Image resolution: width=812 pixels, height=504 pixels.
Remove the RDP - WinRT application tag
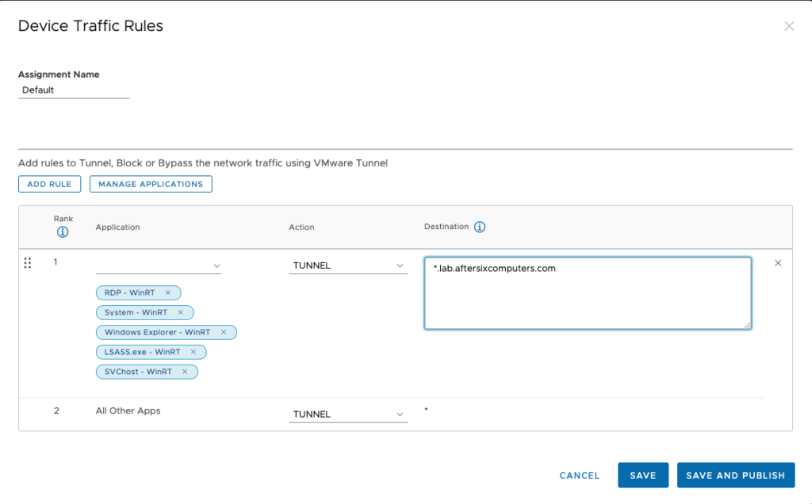point(168,292)
